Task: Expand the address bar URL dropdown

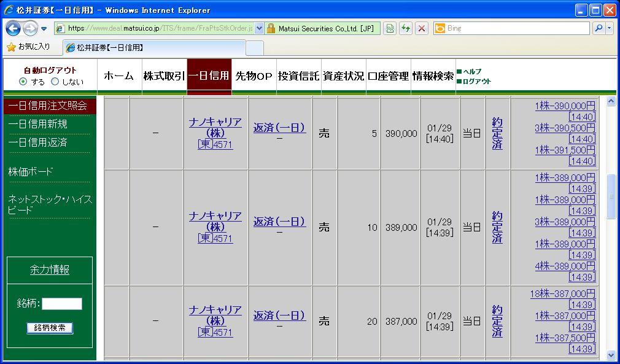Action: click(259, 28)
